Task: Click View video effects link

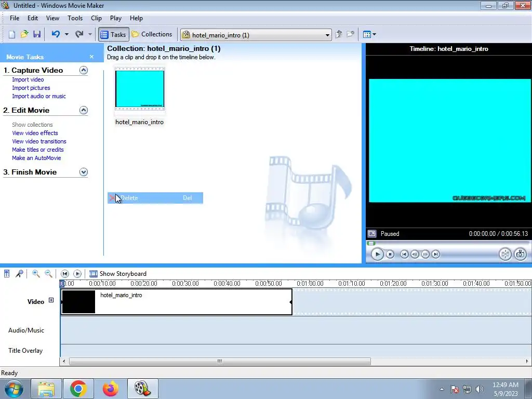Action: pyautogui.click(x=35, y=133)
